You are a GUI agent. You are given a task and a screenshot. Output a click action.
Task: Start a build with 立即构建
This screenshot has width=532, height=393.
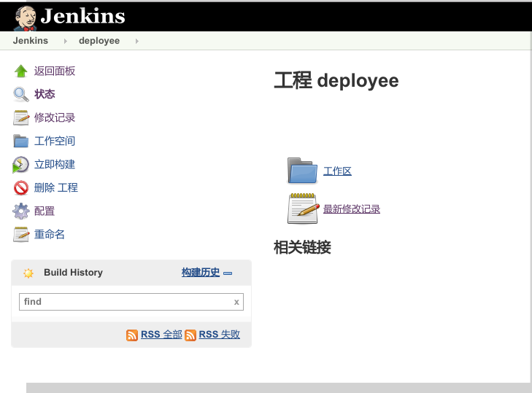(x=55, y=165)
